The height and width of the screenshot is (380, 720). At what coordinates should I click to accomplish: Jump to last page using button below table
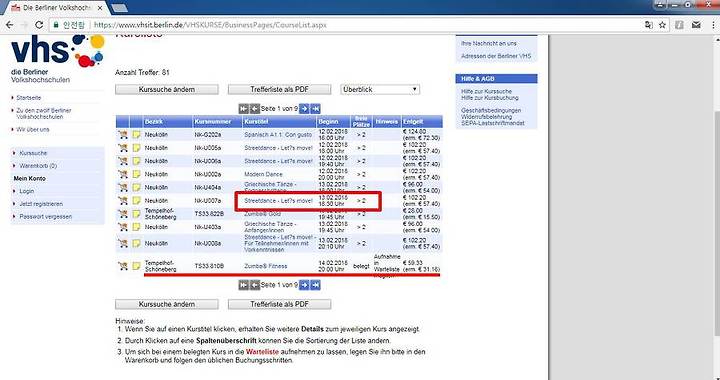(x=315, y=285)
